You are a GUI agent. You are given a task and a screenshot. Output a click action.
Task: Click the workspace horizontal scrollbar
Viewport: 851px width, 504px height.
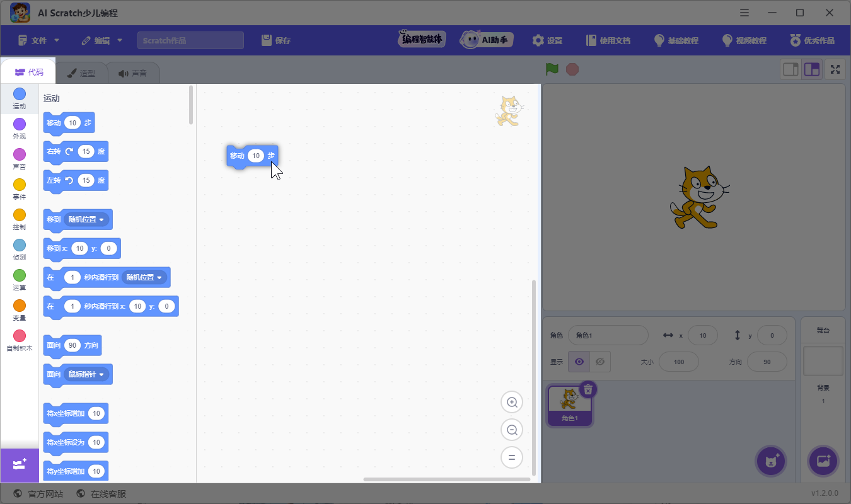pos(446,479)
